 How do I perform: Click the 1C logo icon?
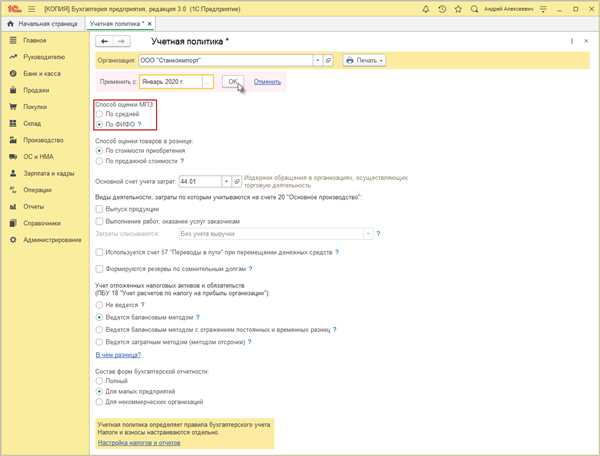(x=15, y=8)
